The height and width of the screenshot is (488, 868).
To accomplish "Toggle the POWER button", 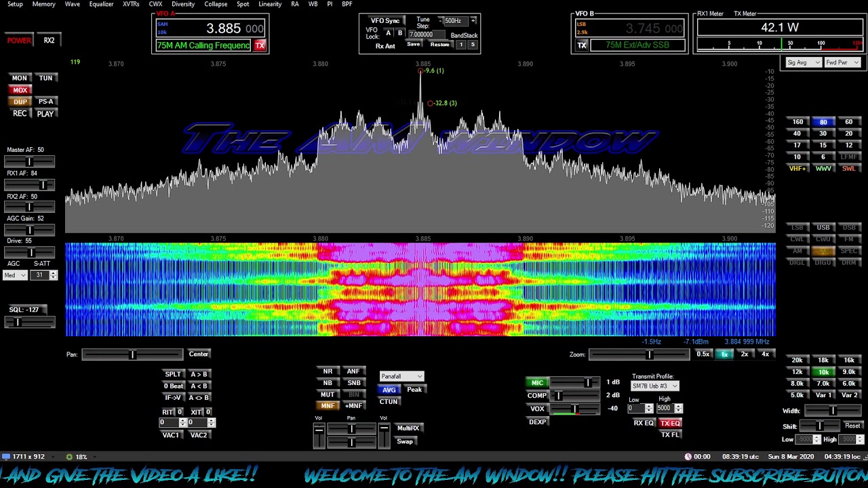I will [19, 41].
